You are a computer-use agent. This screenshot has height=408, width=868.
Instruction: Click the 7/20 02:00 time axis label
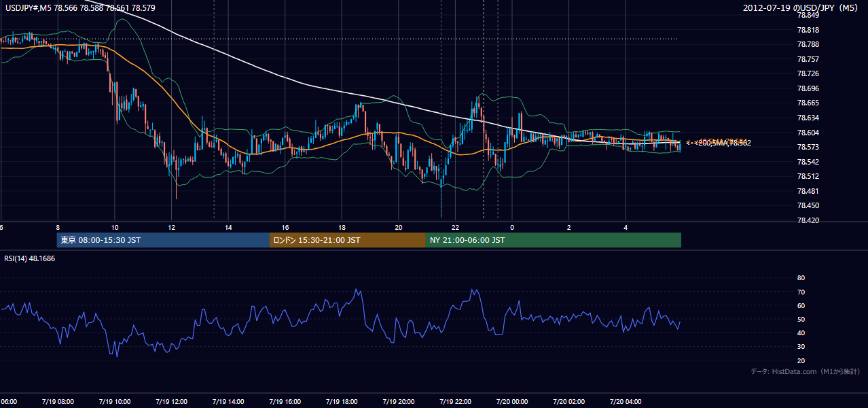pos(569,401)
